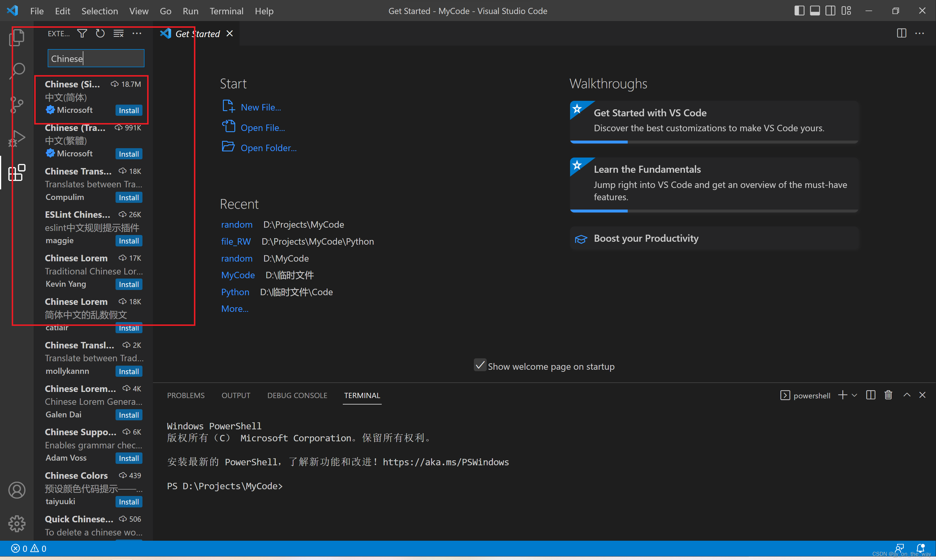This screenshot has height=560, width=936.
Task: Open the Manage gear icon
Action: click(x=17, y=523)
